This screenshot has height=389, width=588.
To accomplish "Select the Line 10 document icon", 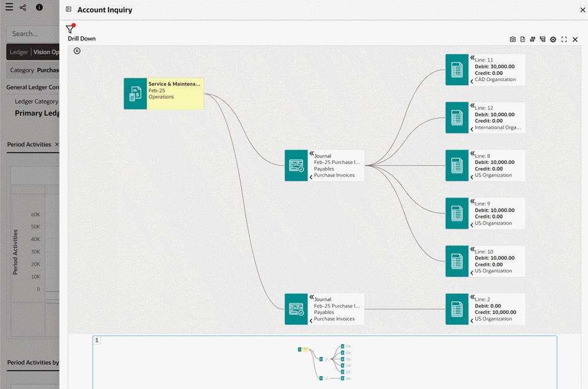I will click(457, 261).
